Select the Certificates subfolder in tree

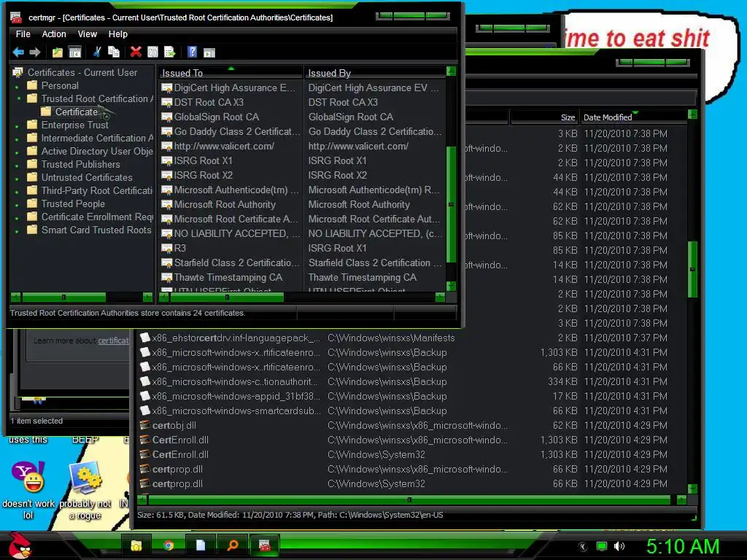[x=76, y=112]
